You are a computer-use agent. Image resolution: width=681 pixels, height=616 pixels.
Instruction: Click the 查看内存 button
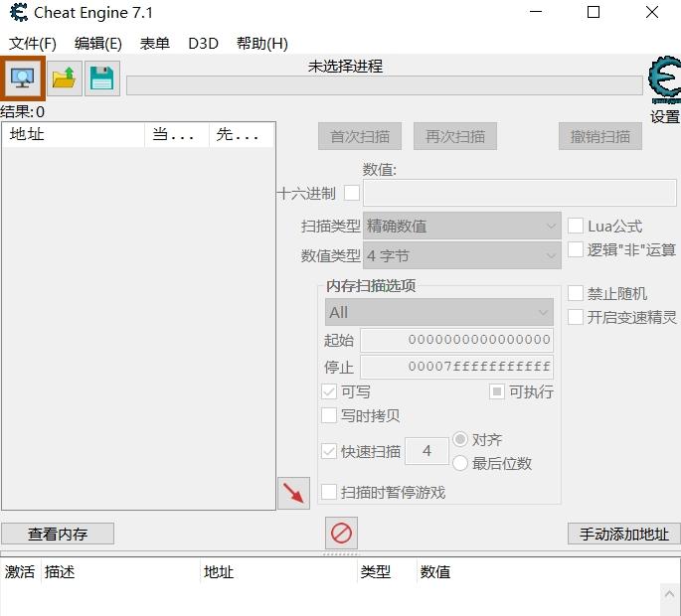coord(58,534)
